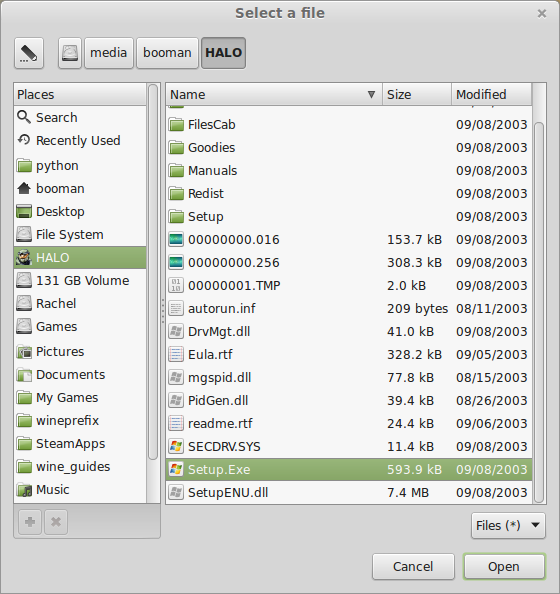Select the Eula.rtf file
The image size is (560, 594).
tap(349, 355)
